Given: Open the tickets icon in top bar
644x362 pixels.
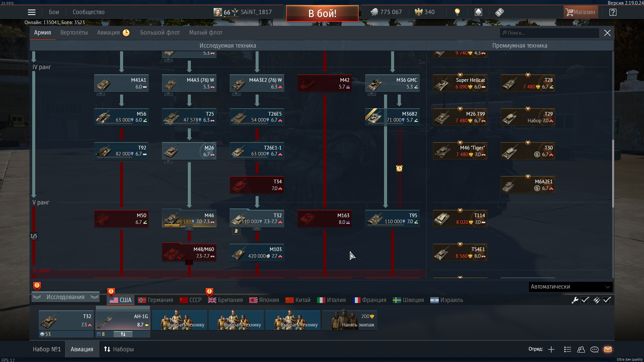Looking at the screenshot, I should point(499,12).
